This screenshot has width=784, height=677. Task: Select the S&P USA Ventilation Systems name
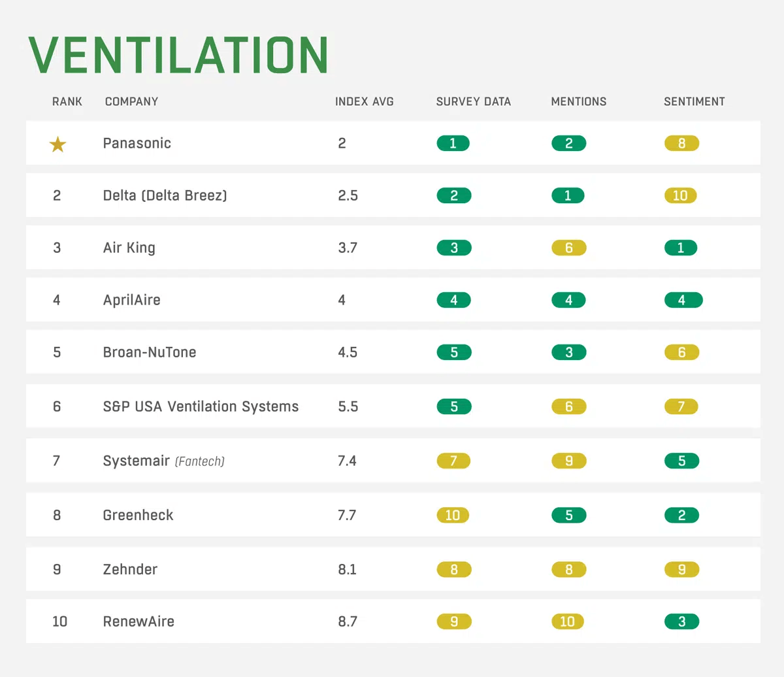click(201, 406)
